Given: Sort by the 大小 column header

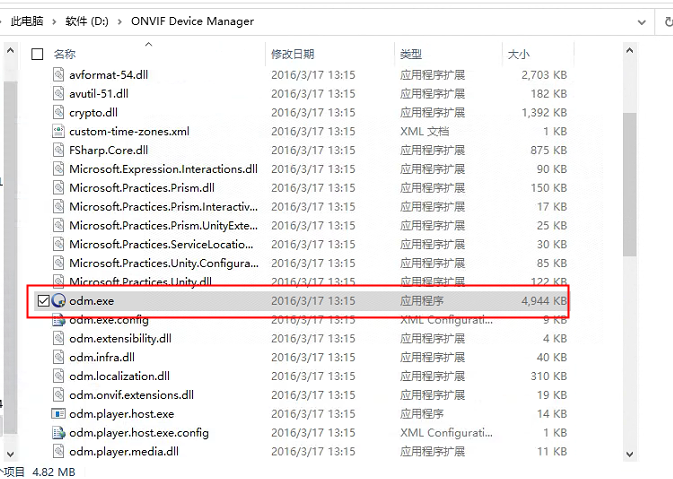Looking at the screenshot, I should [x=518, y=54].
